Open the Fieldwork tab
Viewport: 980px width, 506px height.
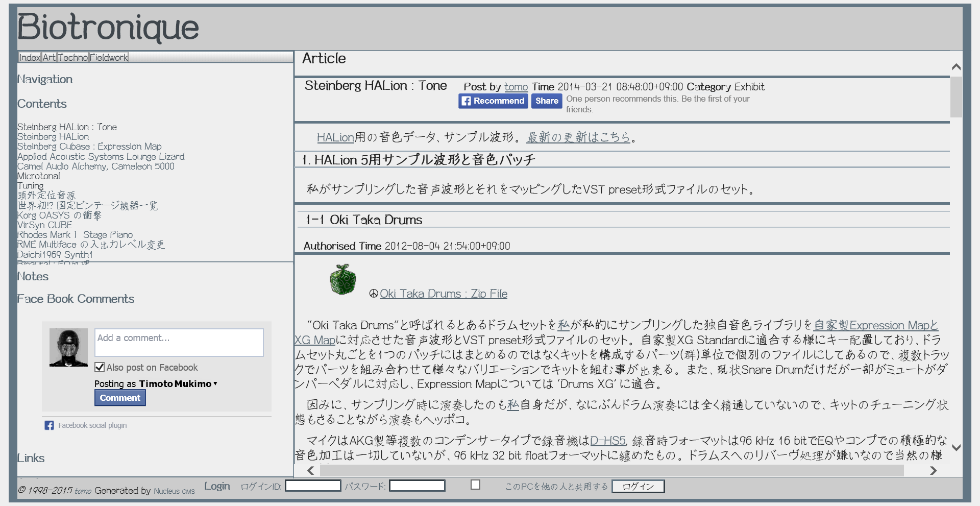coord(109,57)
